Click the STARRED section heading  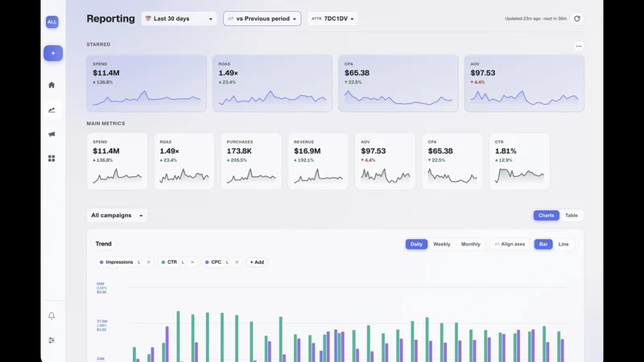click(98, 44)
